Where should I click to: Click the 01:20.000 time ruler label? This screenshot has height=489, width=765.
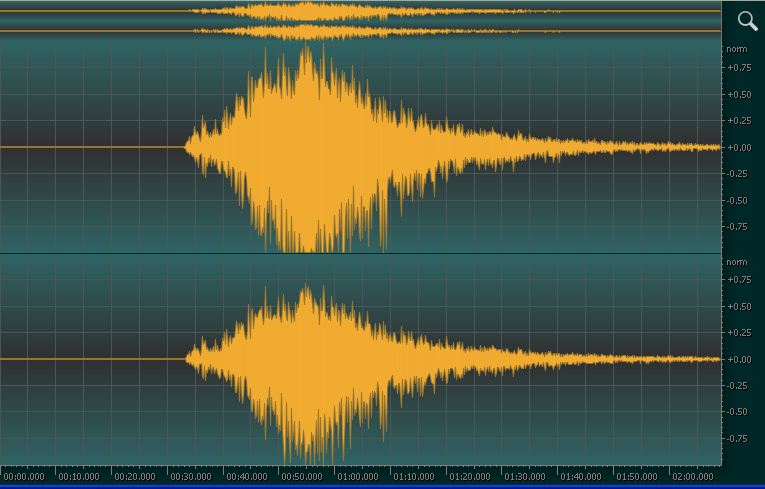pos(470,476)
